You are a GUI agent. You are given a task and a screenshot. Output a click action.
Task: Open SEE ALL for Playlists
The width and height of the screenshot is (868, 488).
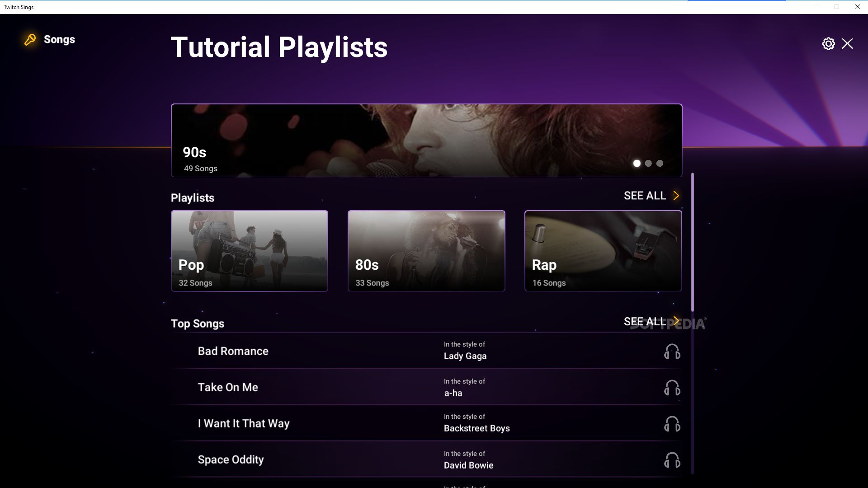click(645, 196)
